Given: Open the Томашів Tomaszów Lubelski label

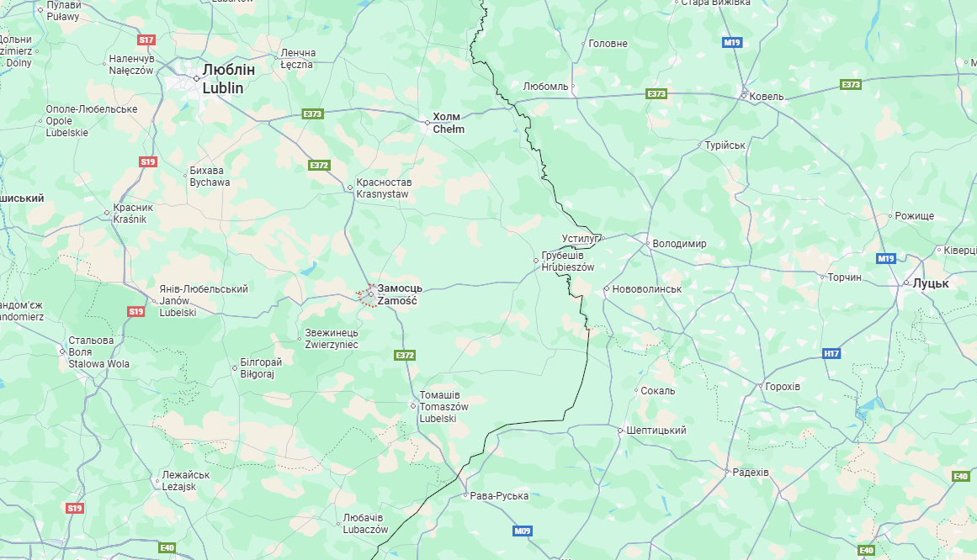Looking at the screenshot, I should [443, 407].
